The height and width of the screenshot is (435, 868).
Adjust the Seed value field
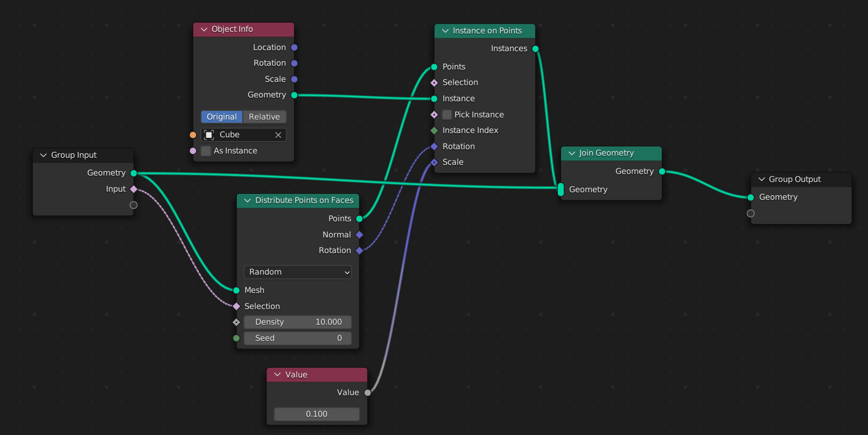298,338
